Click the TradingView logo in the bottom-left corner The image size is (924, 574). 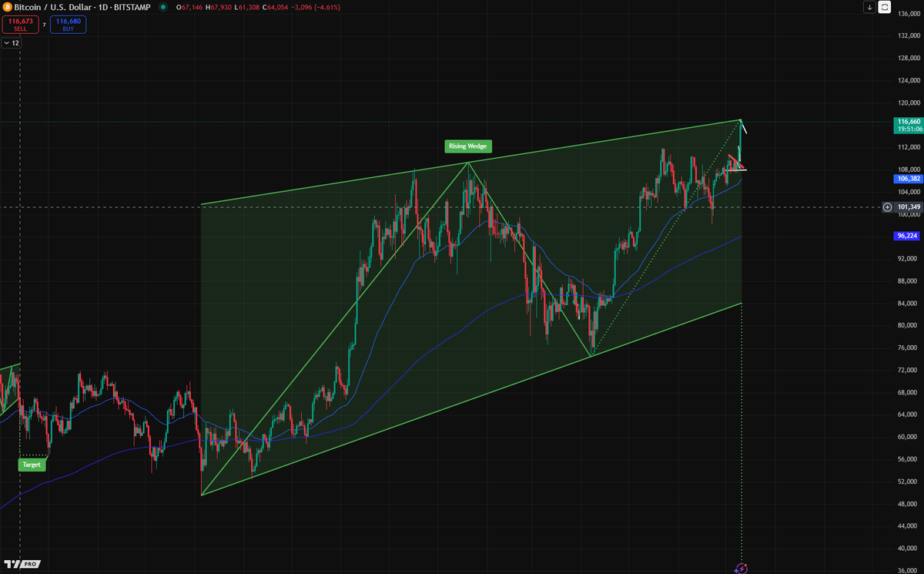pos(11,565)
